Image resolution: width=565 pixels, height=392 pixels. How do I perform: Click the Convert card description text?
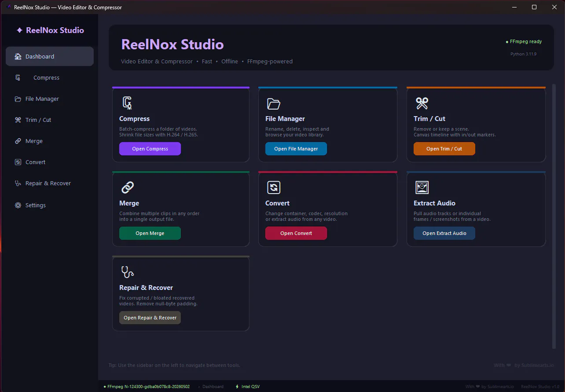[307, 216]
